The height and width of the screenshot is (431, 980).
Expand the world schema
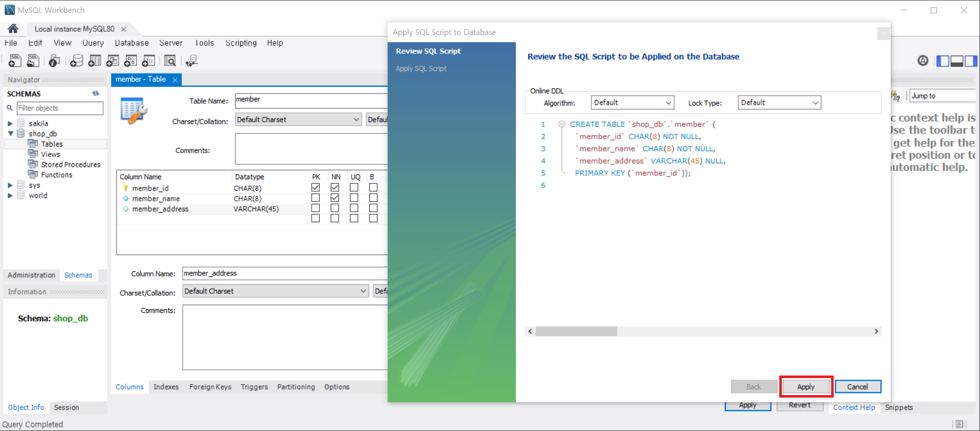click(x=10, y=195)
